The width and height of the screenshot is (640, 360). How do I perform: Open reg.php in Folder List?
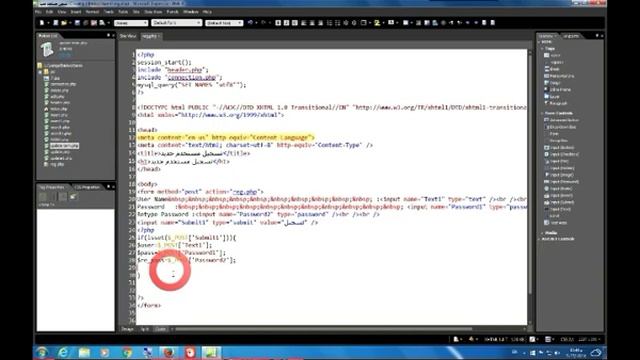tap(54, 164)
